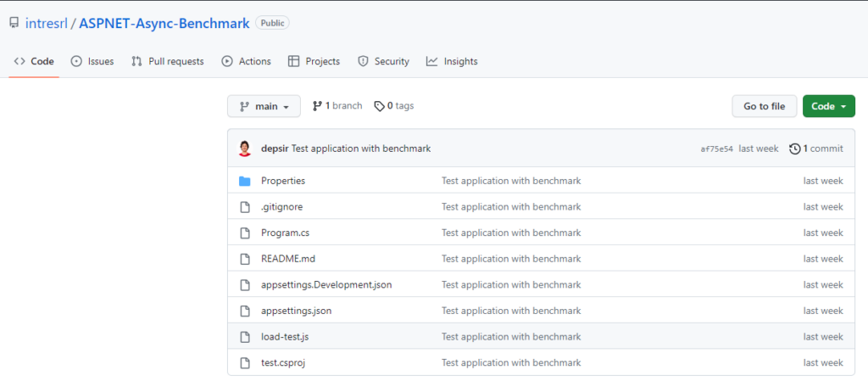Click the Go to file button
This screenshot has height=387, width=868.
click(x=765, y=106)
